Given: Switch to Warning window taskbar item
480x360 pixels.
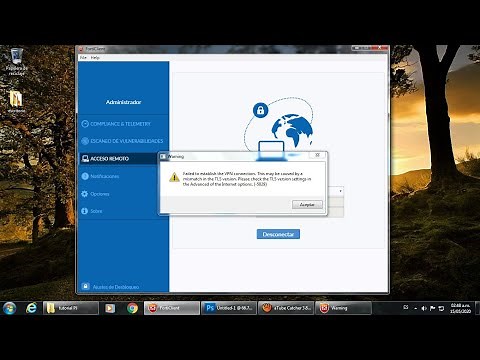Looking at the screenshot, I should (x=343, y=308).
